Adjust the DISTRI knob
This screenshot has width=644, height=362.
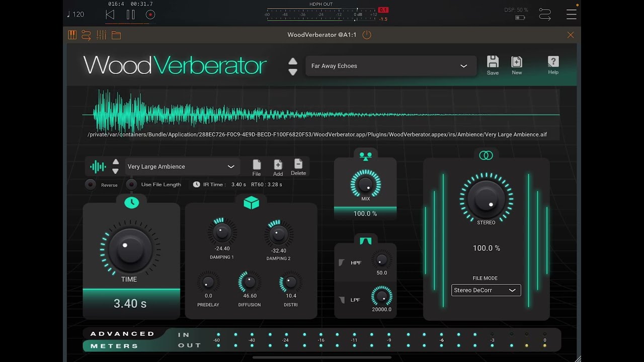coord(290,282)
